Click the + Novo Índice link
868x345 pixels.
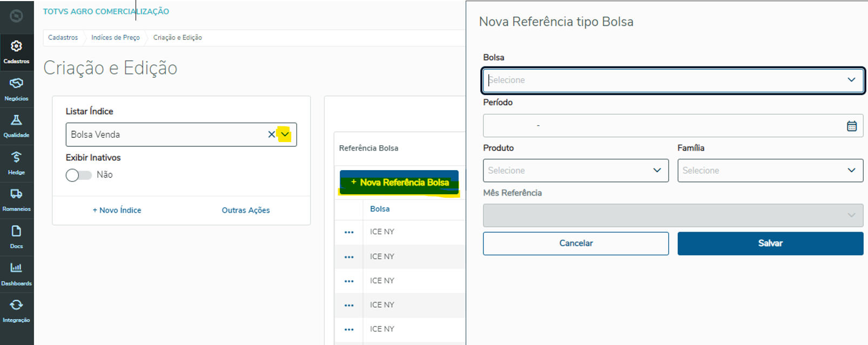[117, 210]
